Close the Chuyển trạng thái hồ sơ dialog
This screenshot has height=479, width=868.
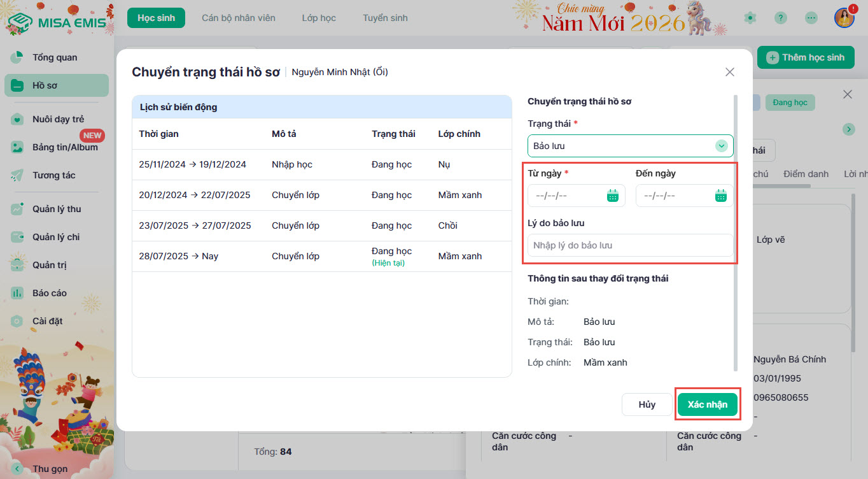(x=730, y=72)
